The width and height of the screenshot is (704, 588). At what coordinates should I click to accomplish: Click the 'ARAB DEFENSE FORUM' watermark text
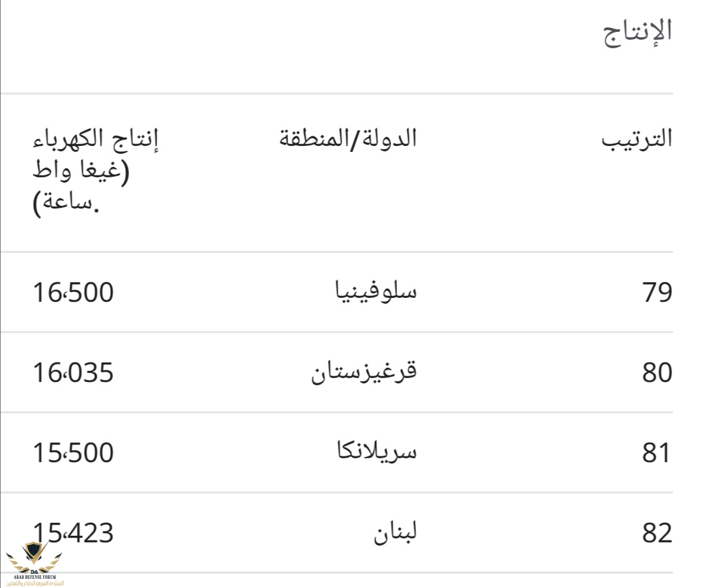tap(35, 576)
